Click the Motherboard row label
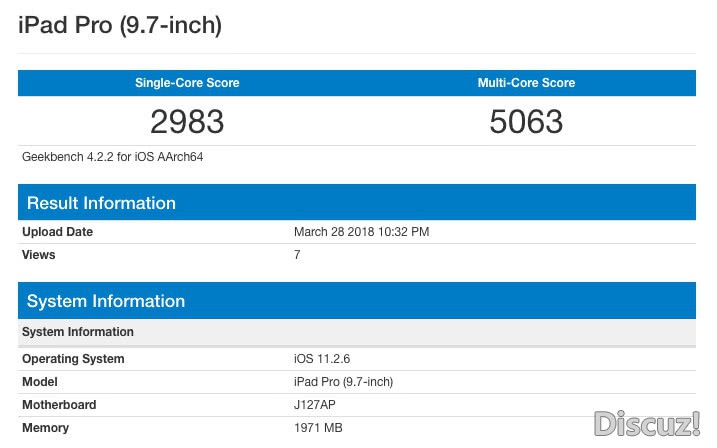This screenshot has height=448, width=717. [x=59, y=405]
